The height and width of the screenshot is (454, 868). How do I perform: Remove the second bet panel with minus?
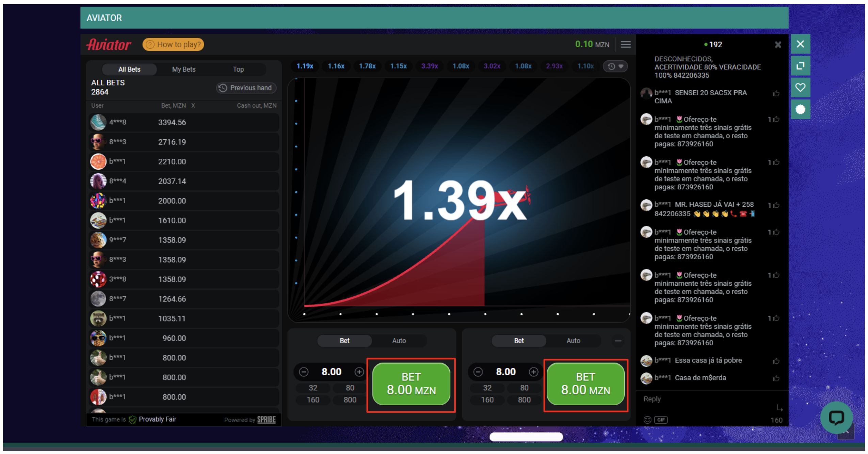pos(618,341)
